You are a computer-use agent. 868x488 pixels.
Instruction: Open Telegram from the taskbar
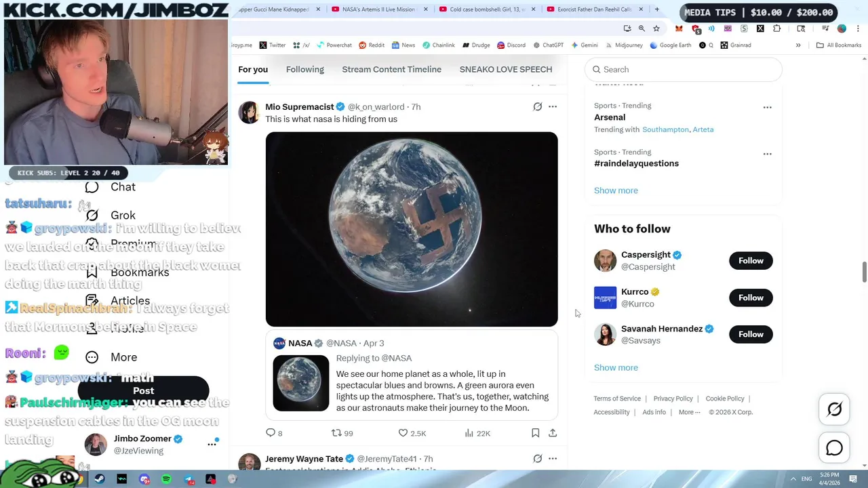pyautogui.click(x=189, y=479)
